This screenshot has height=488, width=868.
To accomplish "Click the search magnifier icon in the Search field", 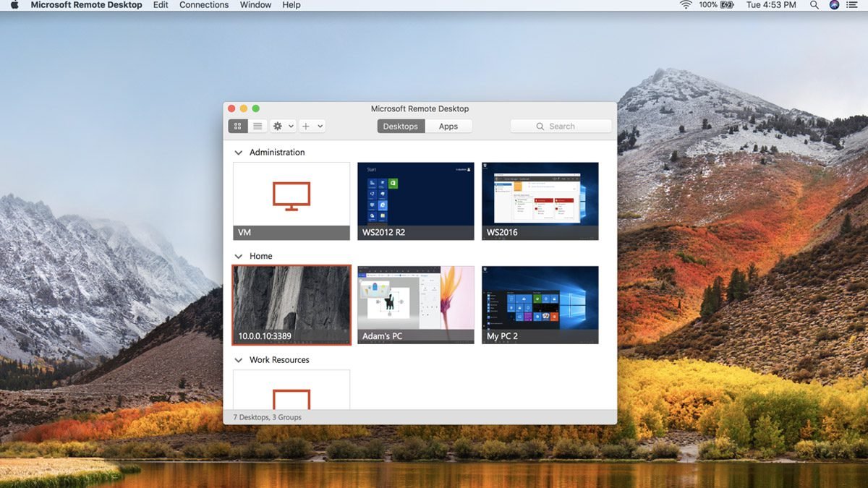I will 540,127.
